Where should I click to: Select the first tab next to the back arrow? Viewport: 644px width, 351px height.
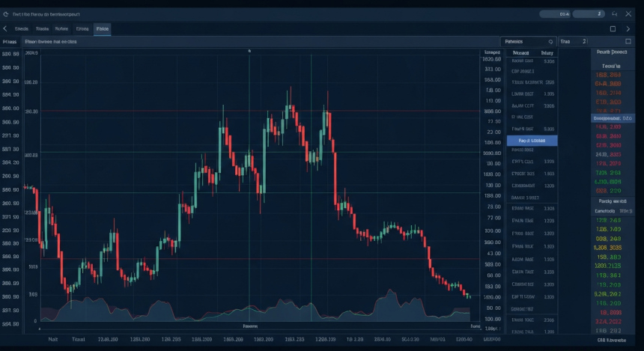pos(22,28)
